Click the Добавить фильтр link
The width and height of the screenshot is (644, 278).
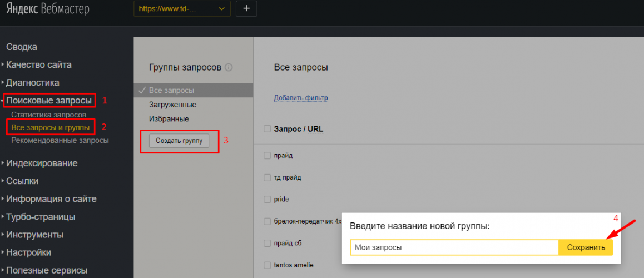coord(301,98)
